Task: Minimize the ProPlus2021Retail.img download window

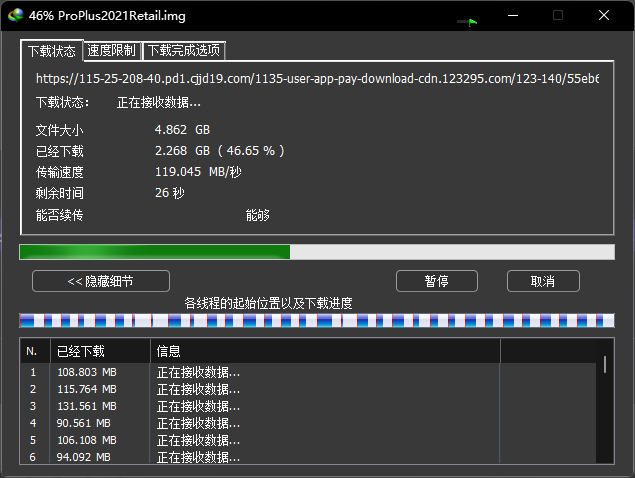Action: pyautogui.click(x=512, y=15)
